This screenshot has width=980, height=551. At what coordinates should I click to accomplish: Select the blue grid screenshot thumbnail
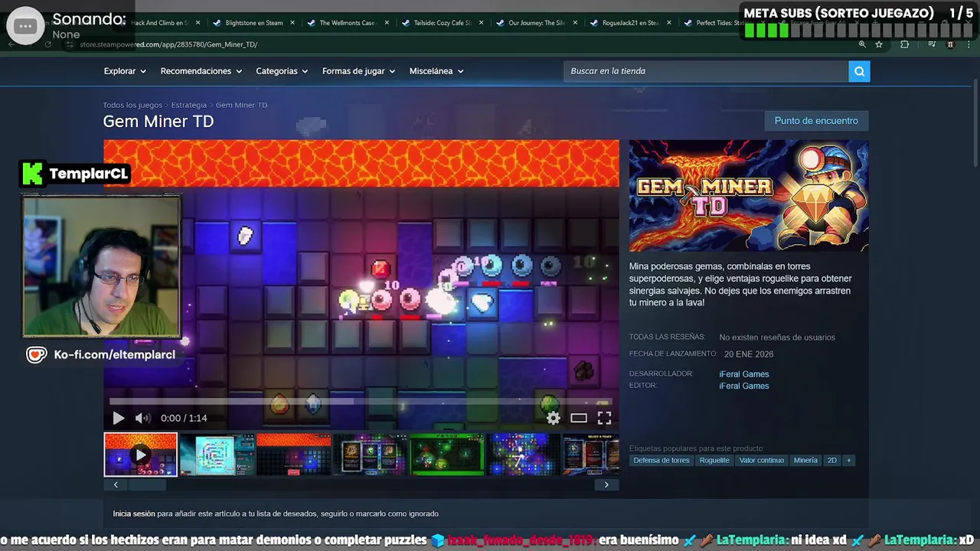tap(523, 455)
